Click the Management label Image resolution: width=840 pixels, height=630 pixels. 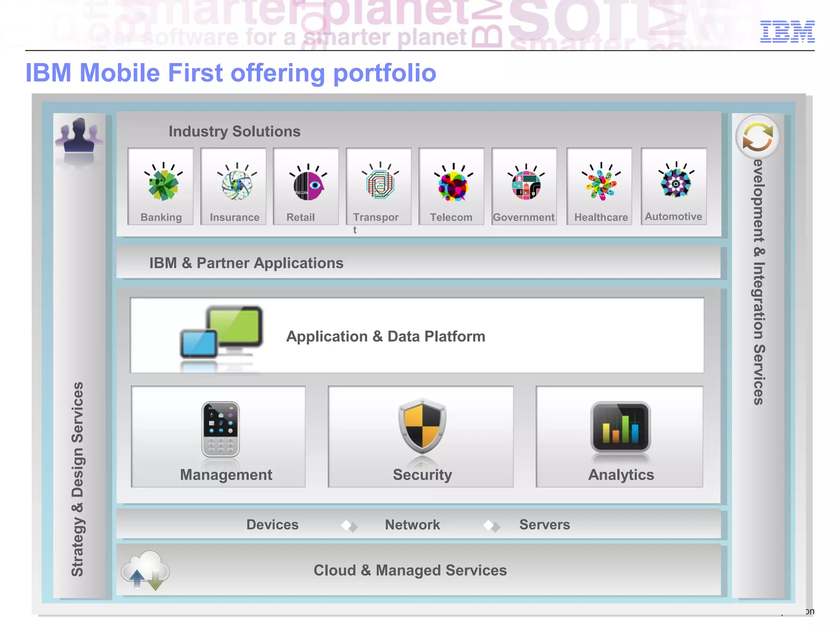(226, 475)
